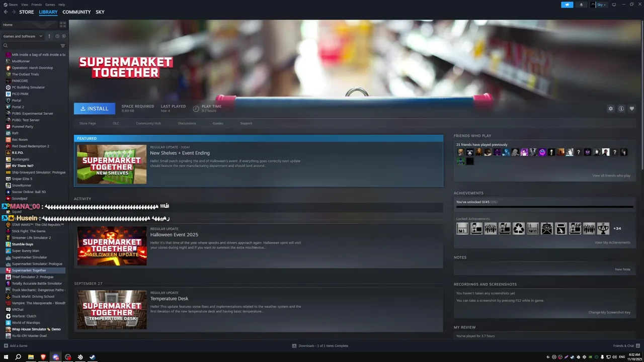This screenshot has width=644, height=362.
Task: Enter Big Picture mode icon
Action: (x=614, y=5)
